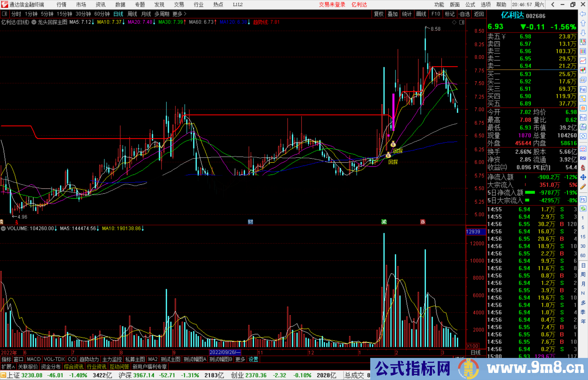The image size is (588, 380).
Task: Click the back arrow icon in right sidebar
Action: coord(583,14)
